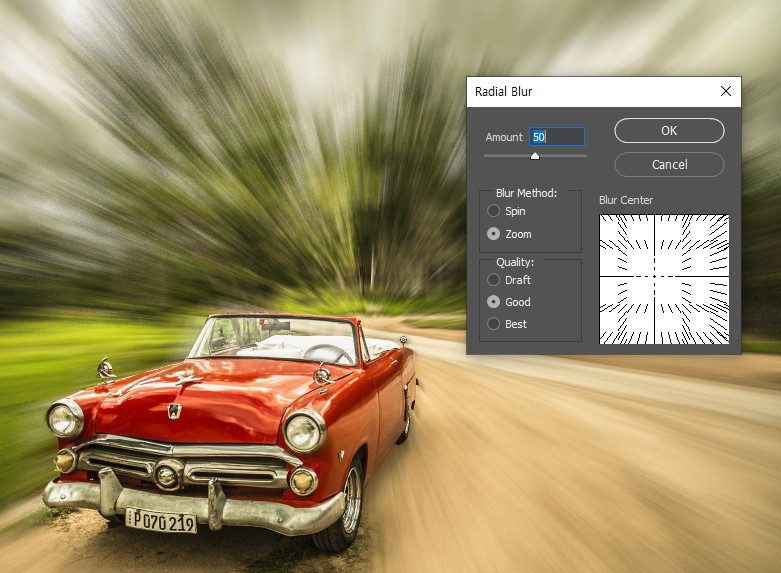781x573 pixels.
Task: Close the Radial Blur dialog with X
Action: coord(726,91)
